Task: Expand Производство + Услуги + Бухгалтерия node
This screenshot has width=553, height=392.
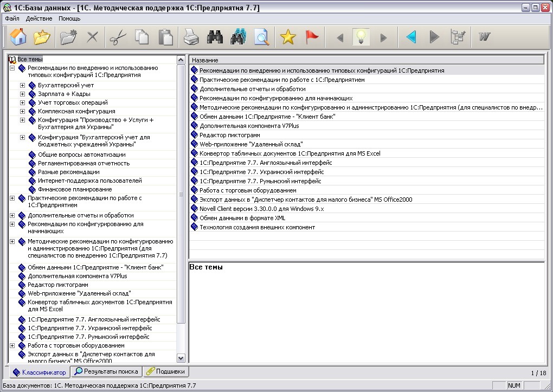Action: coord(23,120)
